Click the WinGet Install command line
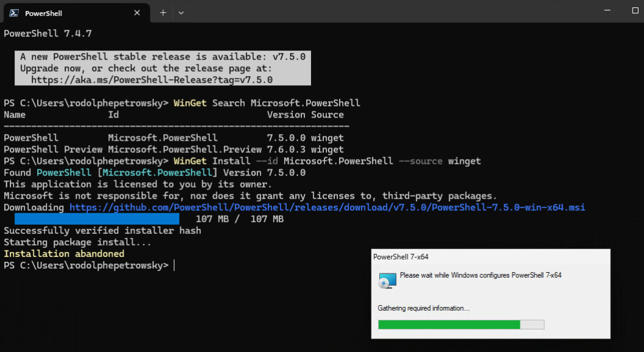Screen dimensions: 644x352 pos(327,161)
